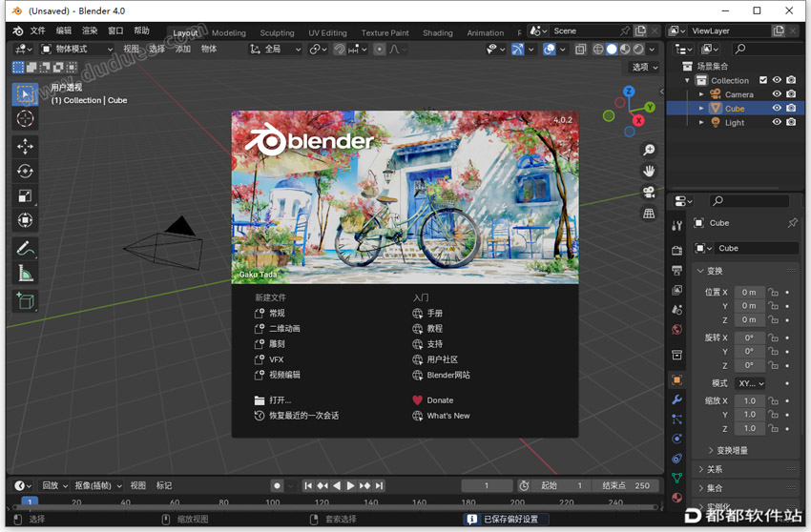The height and width of the screenshot is (532, 811).
Task: Toggle X-ray mode icon
Action: pyautogui.click(x=580, y=50)
